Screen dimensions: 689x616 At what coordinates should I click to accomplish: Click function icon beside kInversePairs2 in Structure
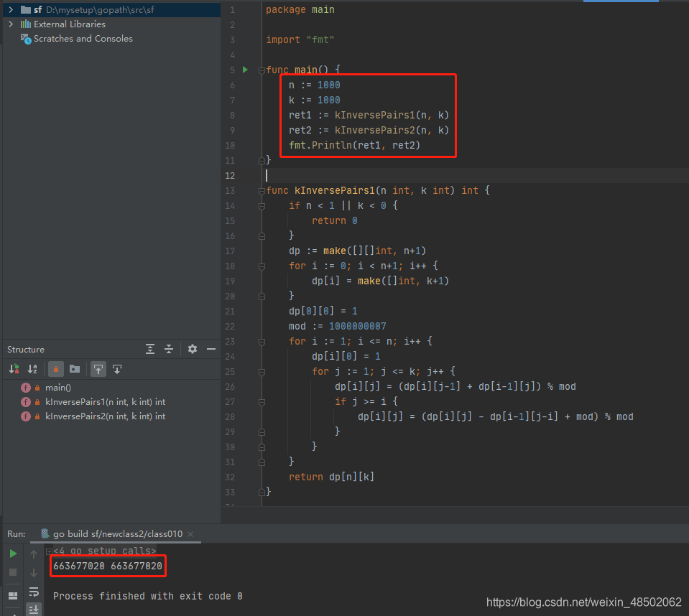coord(26,416)
